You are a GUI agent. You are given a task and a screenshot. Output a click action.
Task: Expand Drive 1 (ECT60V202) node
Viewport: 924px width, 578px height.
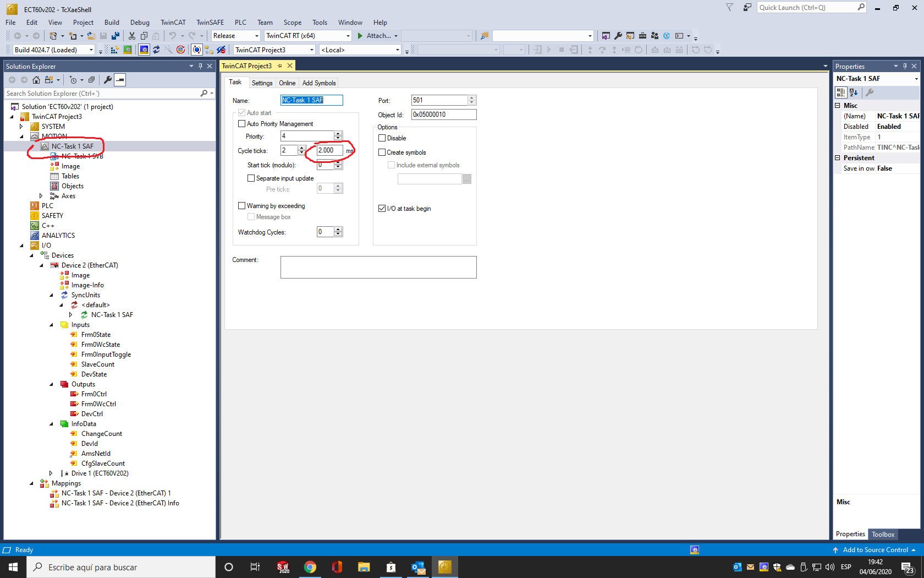(x=51, y=473)
